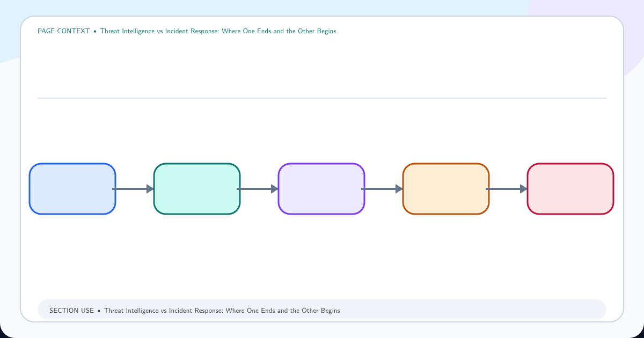Click the PAGE CONTEXT heading text

click(187, 31)
